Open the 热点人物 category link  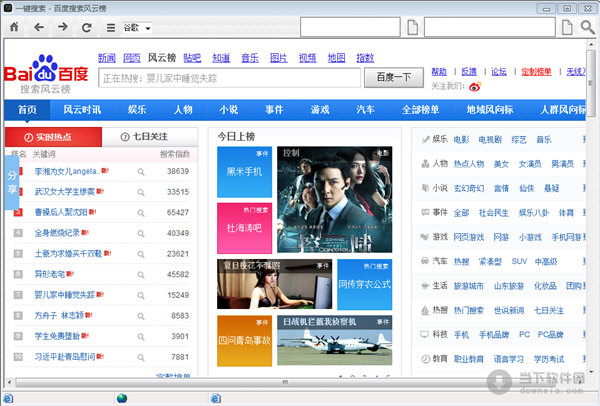click(469, 164)
